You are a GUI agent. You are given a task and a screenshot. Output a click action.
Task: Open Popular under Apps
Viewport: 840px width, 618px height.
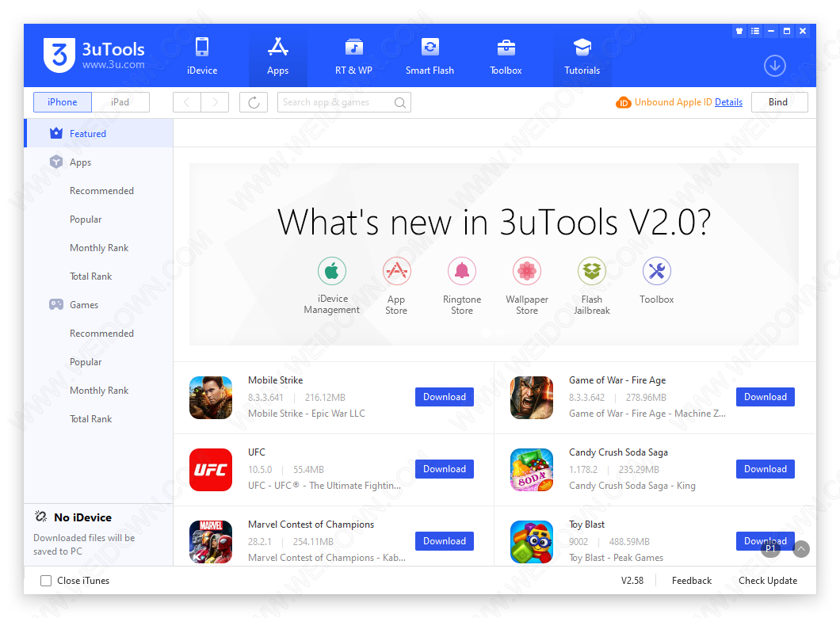point(86,219)
